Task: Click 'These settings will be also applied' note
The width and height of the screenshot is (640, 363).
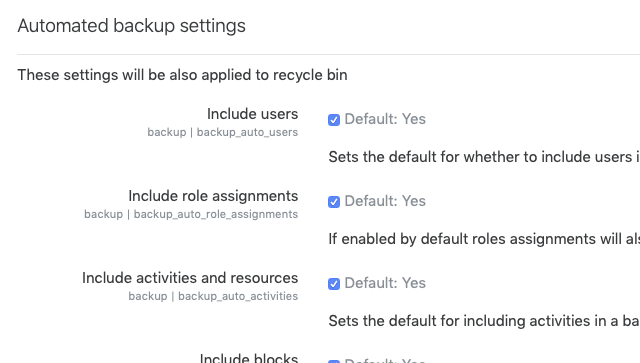Action: coord(182,75)
